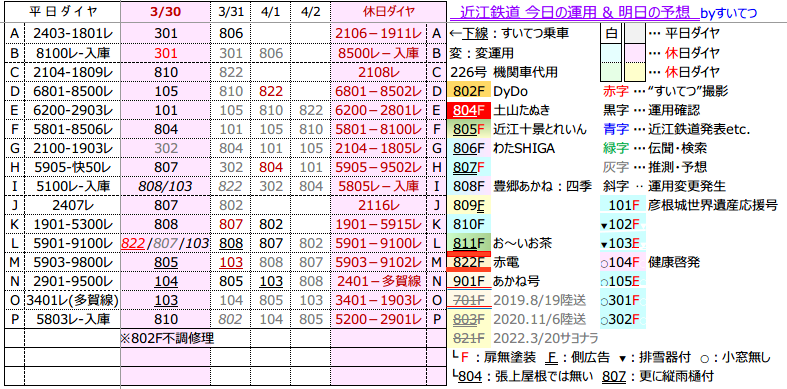Screen dimensions: 787x389
Task: Click the holiday cell 5905−9502レ
Action: tap(379, 167)
